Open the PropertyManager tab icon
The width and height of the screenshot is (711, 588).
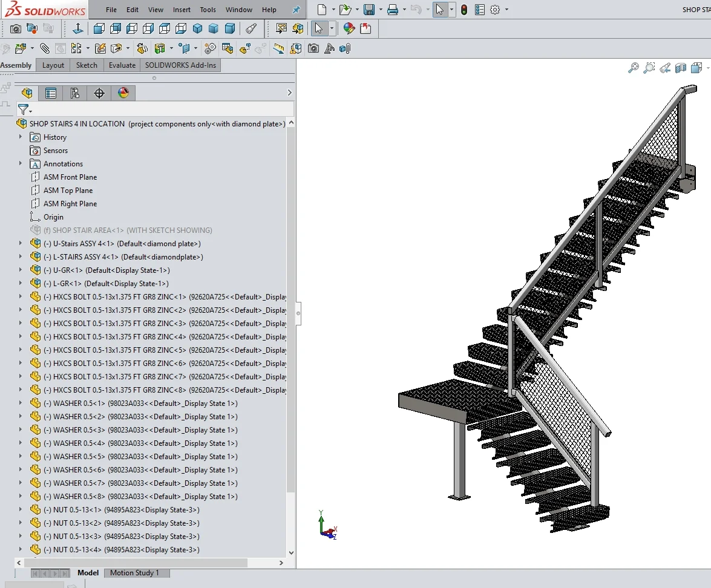[x=51, y=93]
